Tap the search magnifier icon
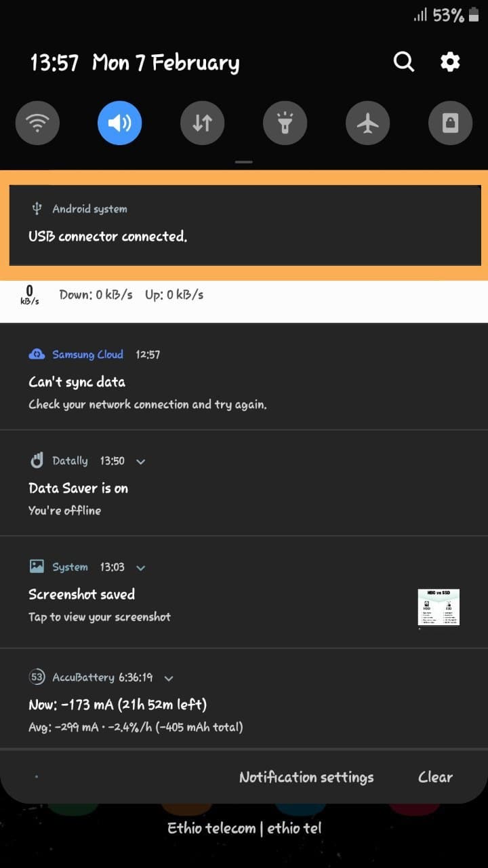 pos(404,62)
